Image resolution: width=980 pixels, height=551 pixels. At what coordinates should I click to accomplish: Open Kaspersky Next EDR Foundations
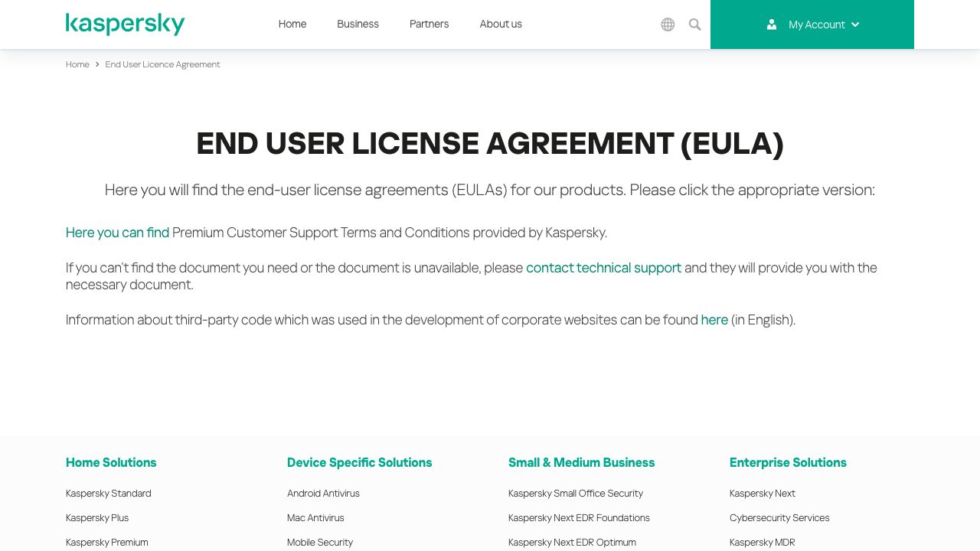pyautogui.click(x=579, y=518)
